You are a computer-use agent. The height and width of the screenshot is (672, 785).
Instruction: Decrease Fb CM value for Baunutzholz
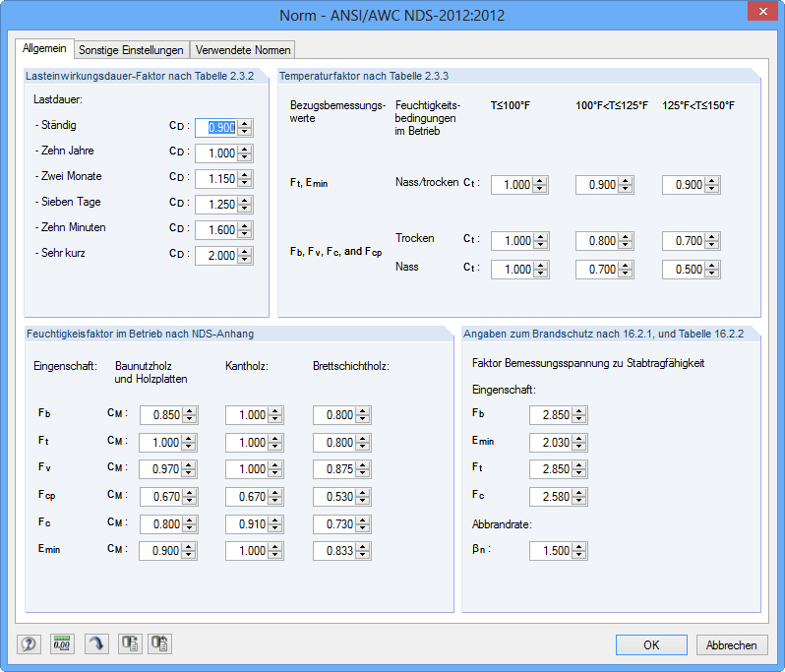189,418
